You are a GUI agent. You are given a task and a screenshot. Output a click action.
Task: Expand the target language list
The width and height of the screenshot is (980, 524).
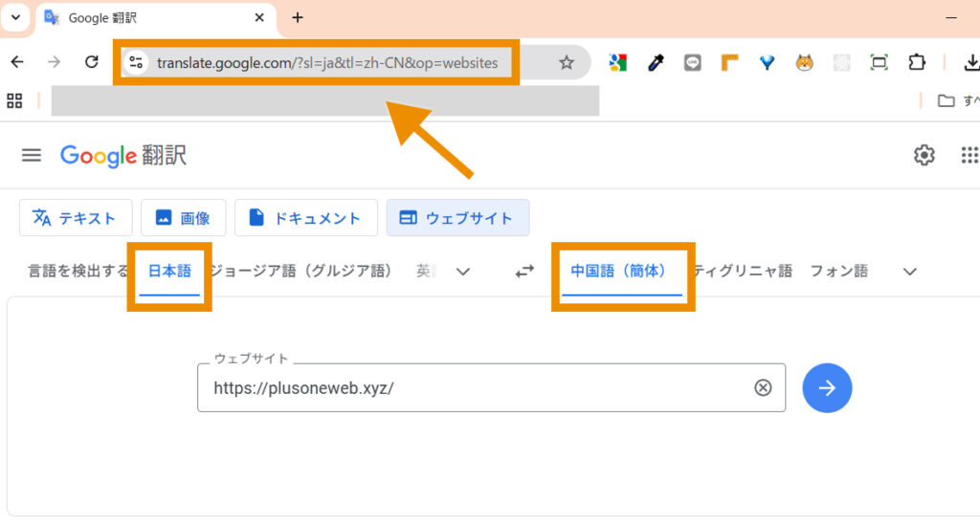(909, 272)
